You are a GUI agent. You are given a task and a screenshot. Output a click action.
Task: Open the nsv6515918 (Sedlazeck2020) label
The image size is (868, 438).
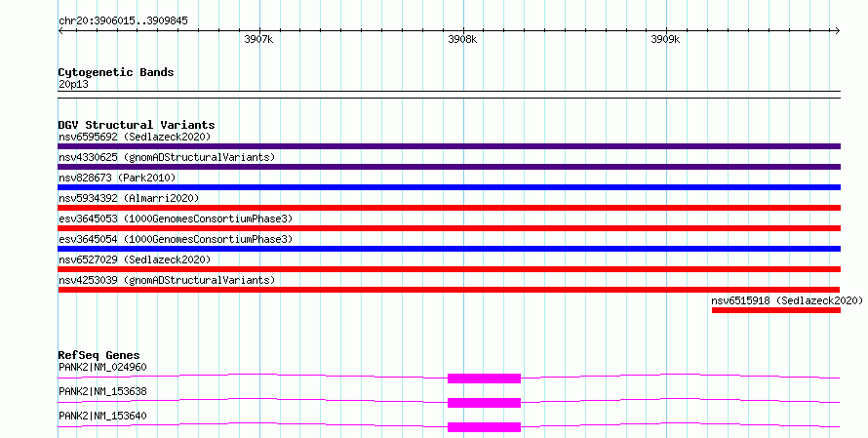pos(787,300)
